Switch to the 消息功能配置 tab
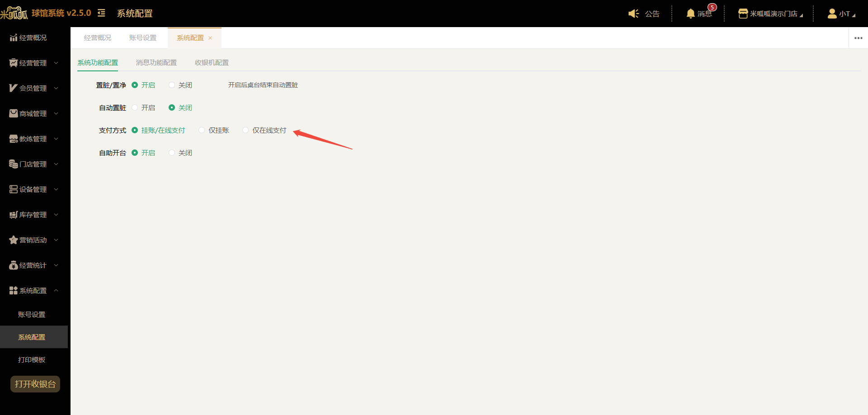The width and height of the screenshot is (868, 415). (x=156, y=63)
